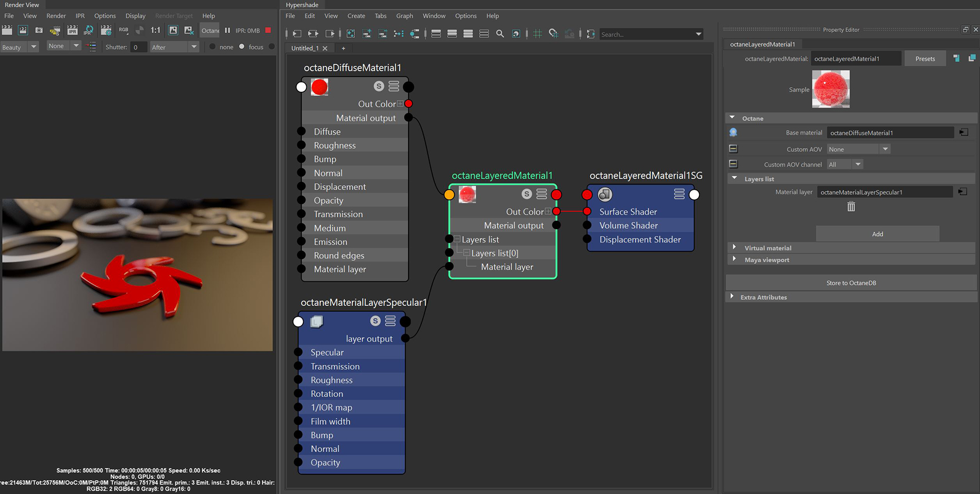Pause the IPR render with the pause icon

click(x=227, y=30)
